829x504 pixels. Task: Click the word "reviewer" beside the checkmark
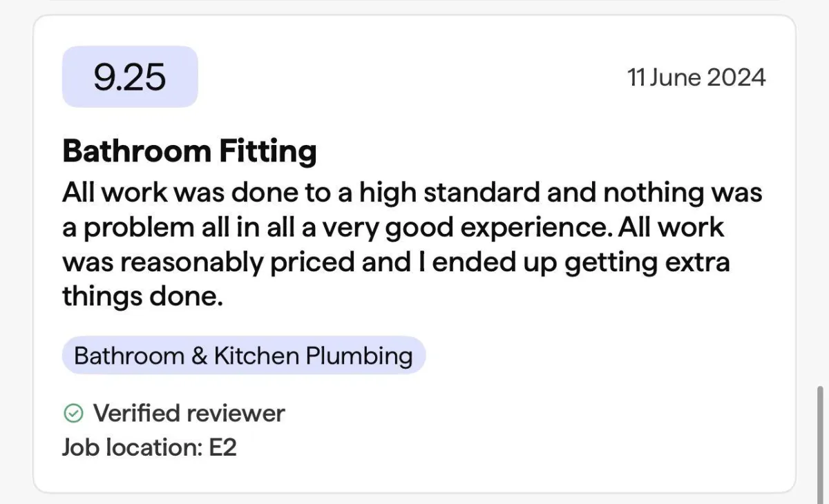[236, 414]
